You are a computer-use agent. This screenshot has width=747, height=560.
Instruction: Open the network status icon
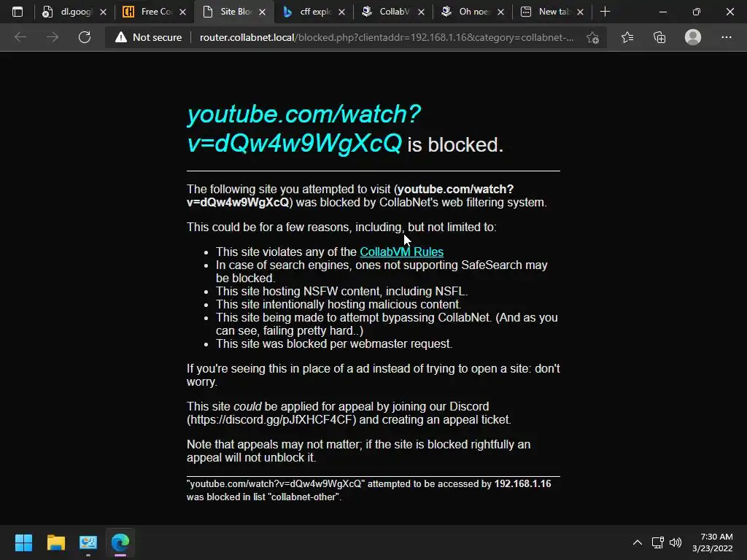[x=658, y=542]
